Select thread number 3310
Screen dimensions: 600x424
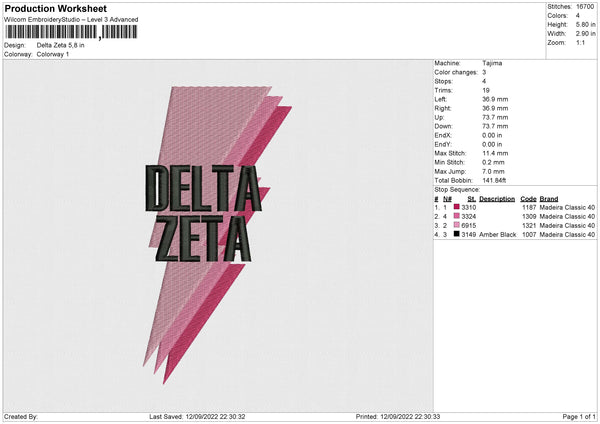coord(469,207)
